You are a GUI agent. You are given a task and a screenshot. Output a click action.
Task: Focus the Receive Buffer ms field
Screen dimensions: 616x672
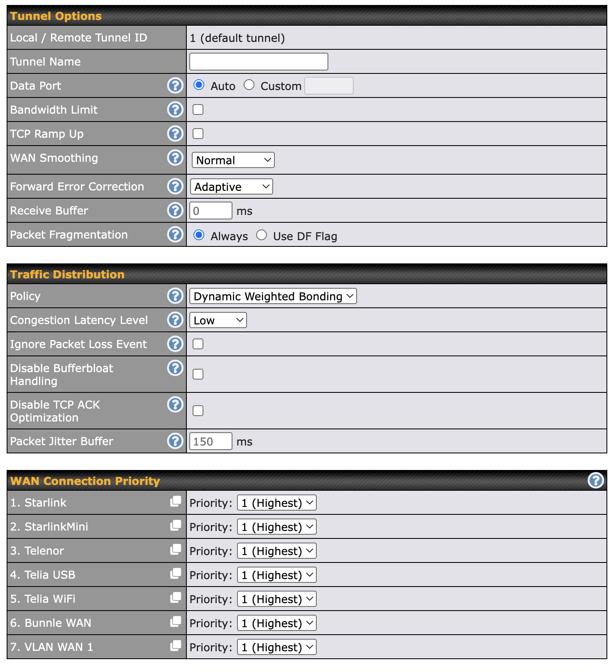210,211
